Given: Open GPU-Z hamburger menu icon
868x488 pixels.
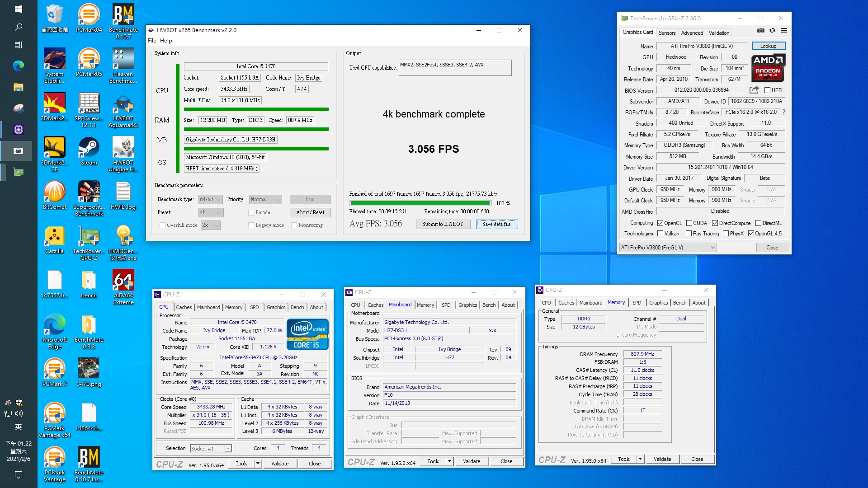Looking at the screenshot, I should pos(784,30).
